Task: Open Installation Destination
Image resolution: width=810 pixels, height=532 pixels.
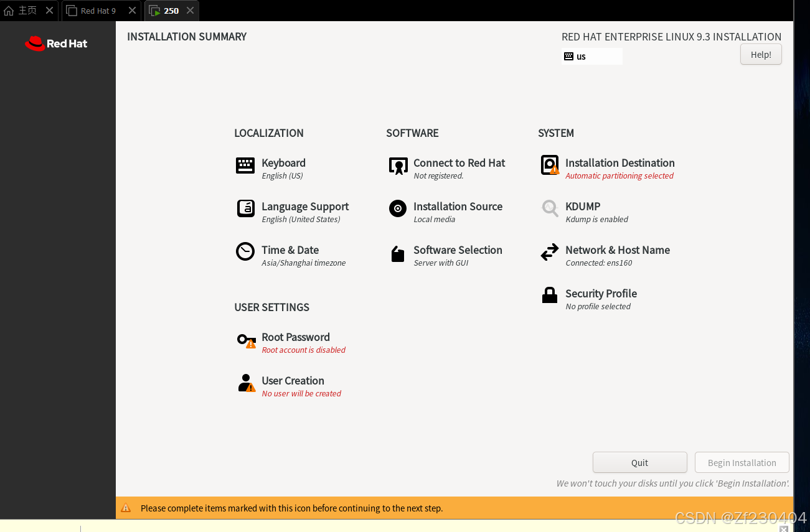Action: coord(620,163)
